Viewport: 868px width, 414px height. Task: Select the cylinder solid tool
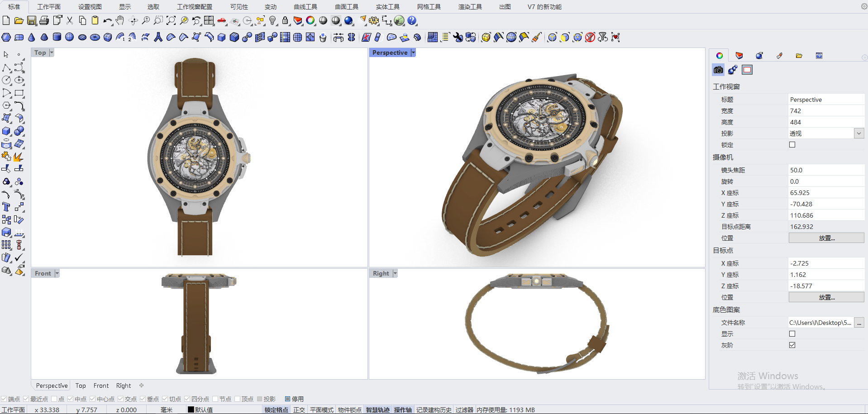pos(57,37)
